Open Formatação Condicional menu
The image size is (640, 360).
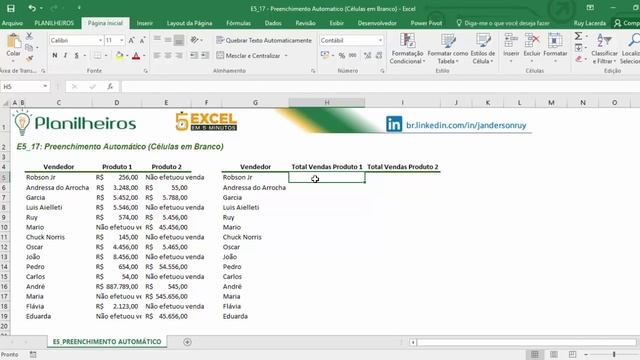tap(407, 49)
